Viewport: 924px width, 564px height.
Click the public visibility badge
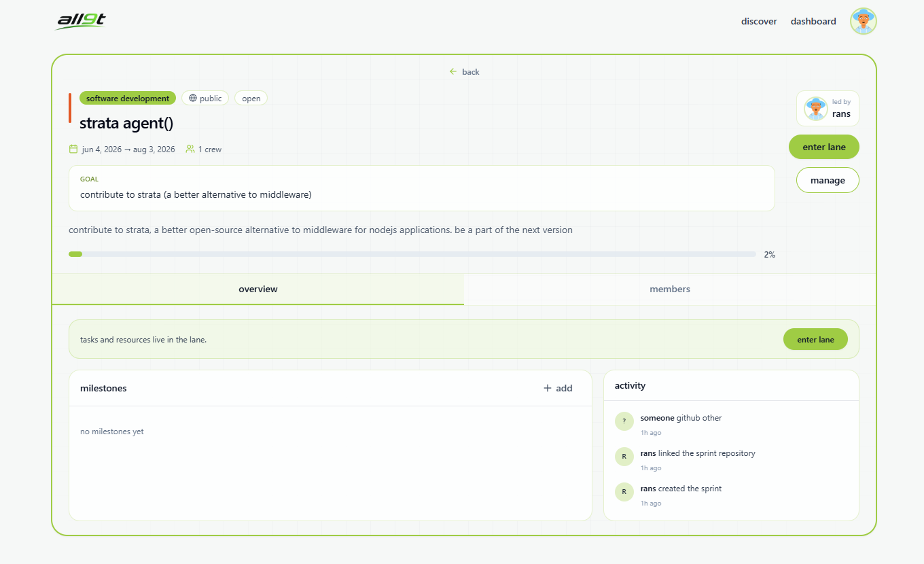pyautogui.click(x=205, y=99)
